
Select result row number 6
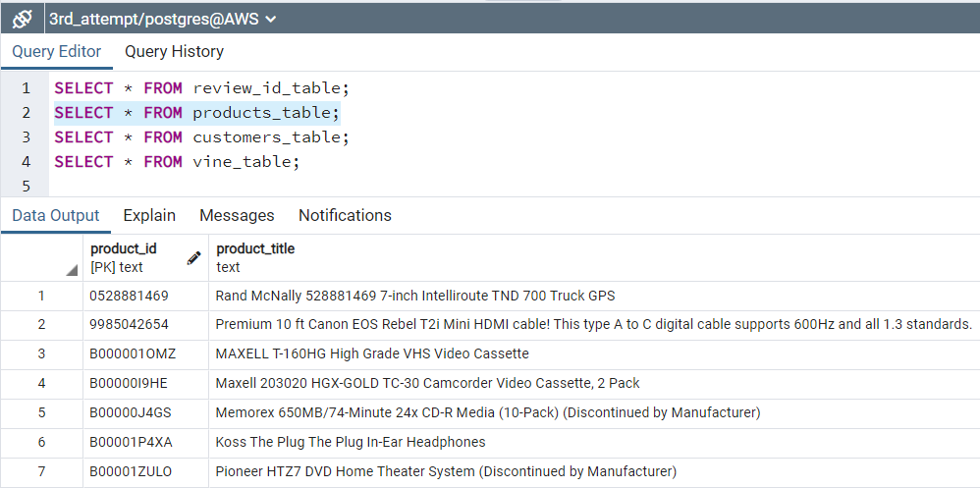coord(41,443)
